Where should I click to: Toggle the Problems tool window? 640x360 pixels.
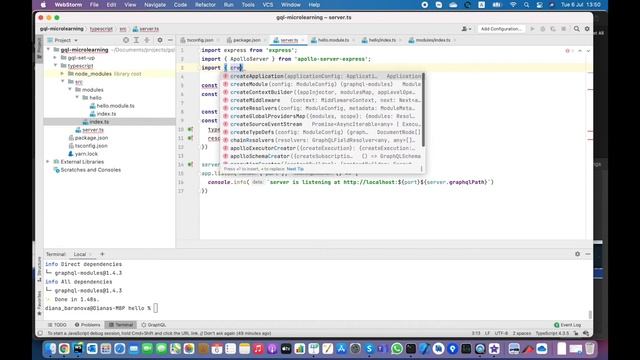pyautogui.click(x=87, y=325)
